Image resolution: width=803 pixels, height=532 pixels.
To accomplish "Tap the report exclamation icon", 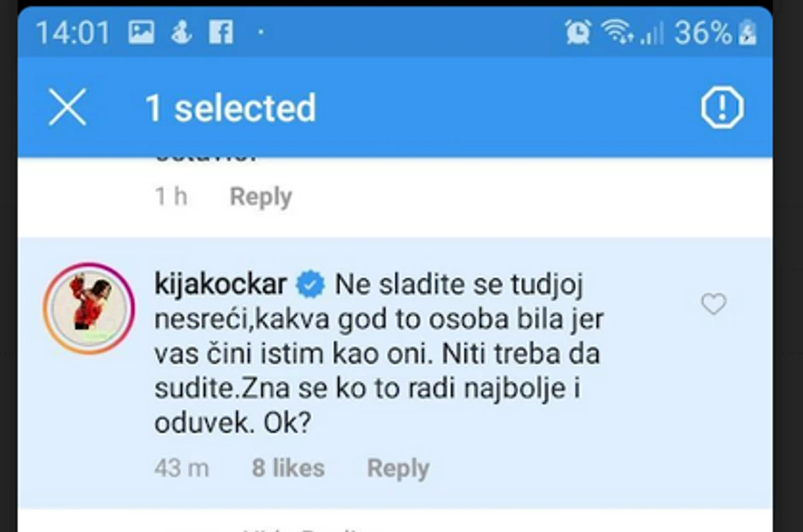I will click(722, 106).
